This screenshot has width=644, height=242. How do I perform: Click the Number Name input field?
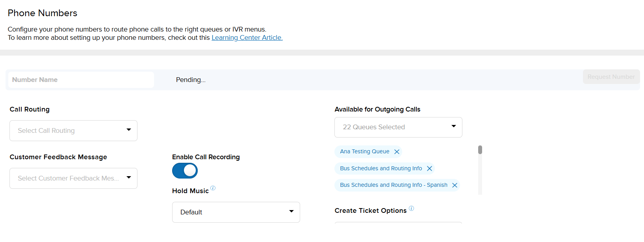pos(81,80)
